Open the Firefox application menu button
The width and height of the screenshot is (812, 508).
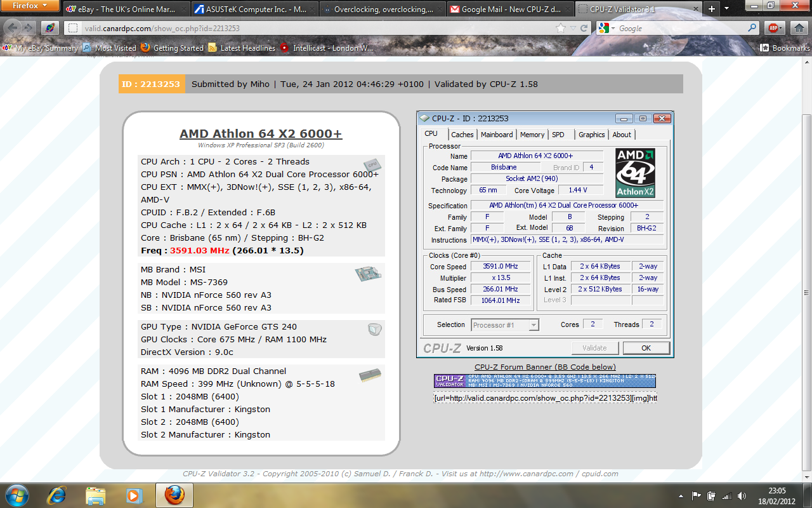[29, 6]
